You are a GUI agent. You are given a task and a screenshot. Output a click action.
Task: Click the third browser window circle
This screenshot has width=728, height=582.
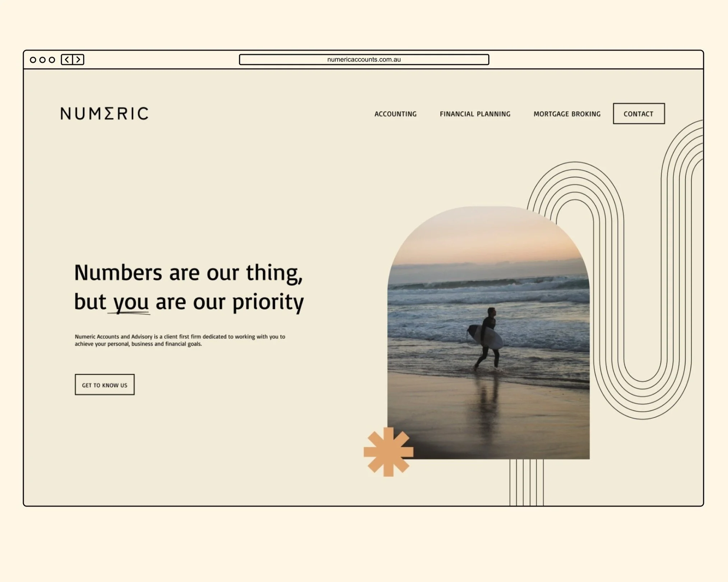[x=52, y=60]
